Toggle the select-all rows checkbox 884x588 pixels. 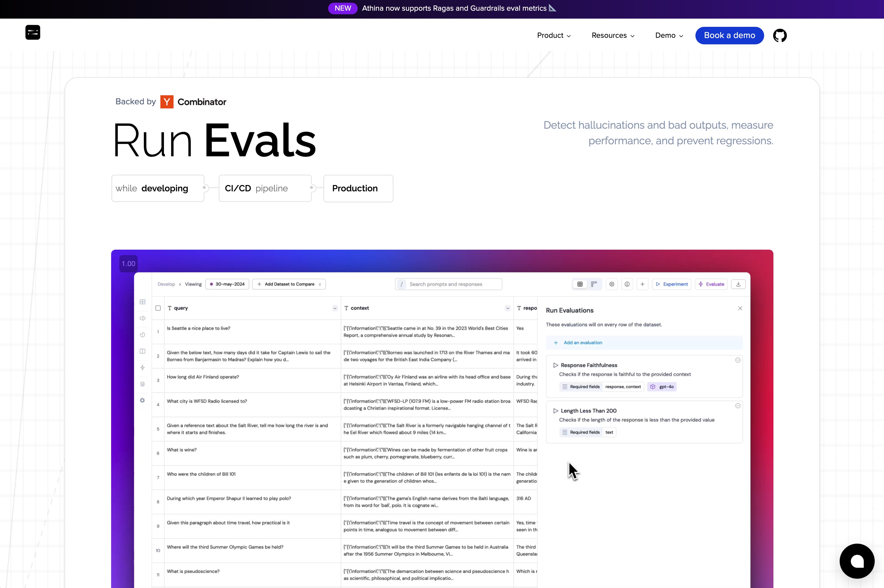(x=158, y=308)
